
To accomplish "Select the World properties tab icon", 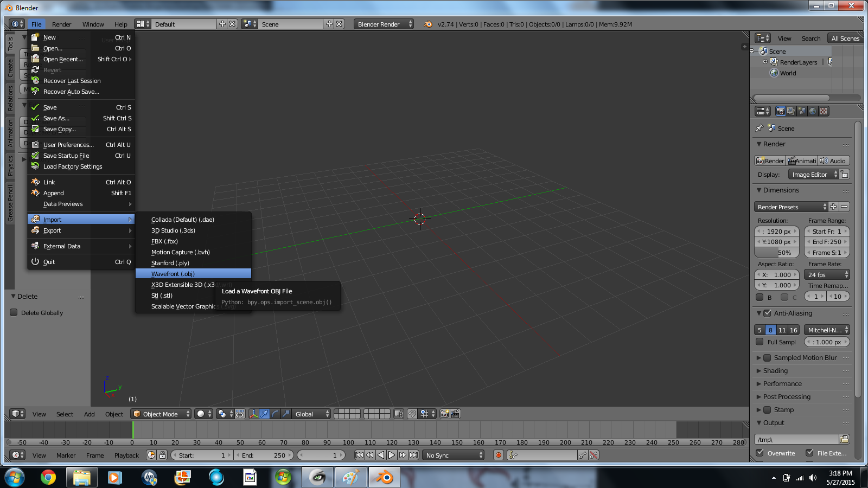I will tap(813, 111).
